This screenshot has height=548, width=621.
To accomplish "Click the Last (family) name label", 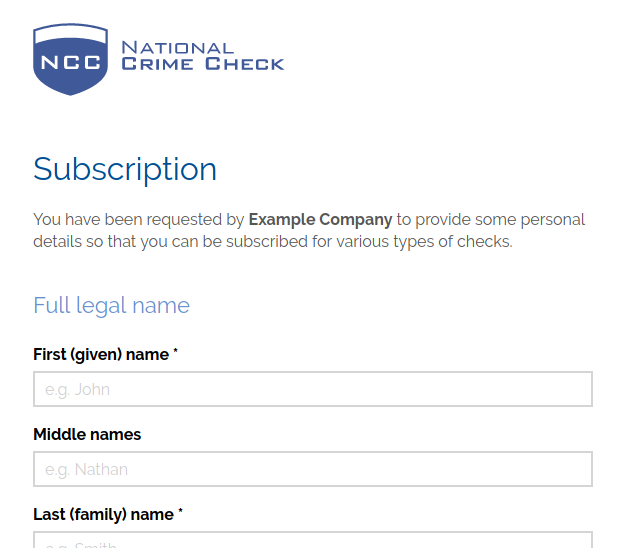I will (103, 515).
